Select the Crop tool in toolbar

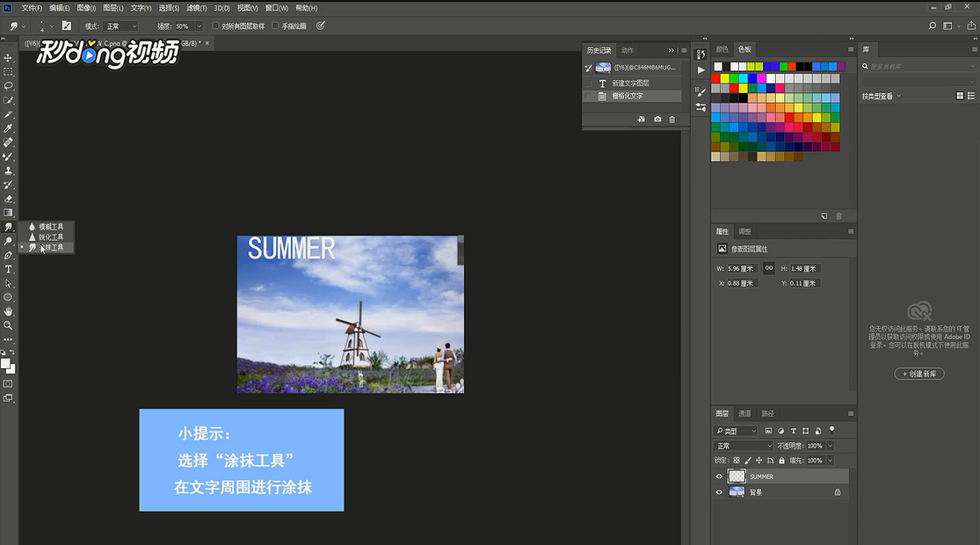8,114
